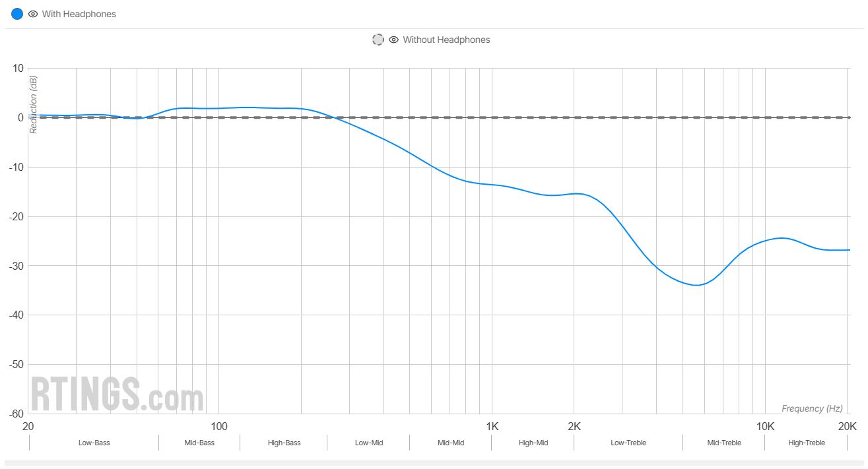Toggle the eye icon beside Without Headphones

click(394, 40)
